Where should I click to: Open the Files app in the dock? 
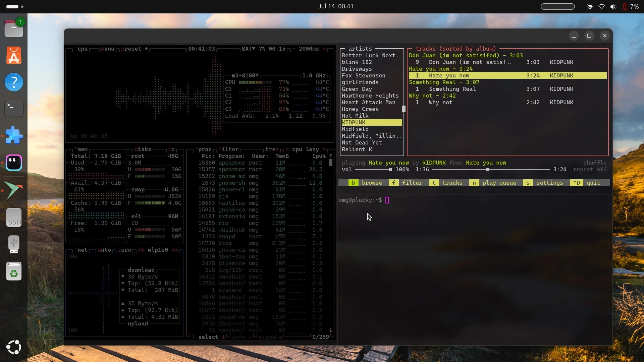[14, 28]
